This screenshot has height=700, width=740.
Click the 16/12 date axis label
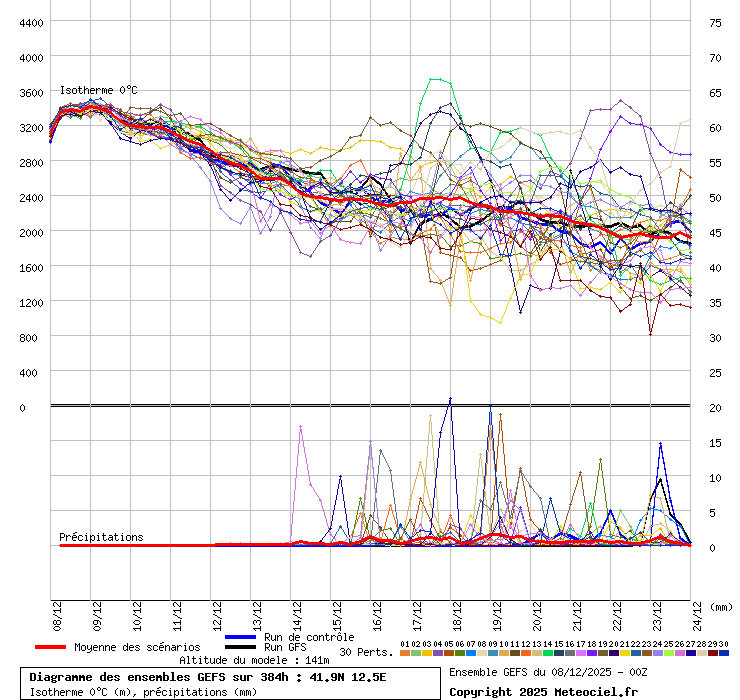click(x=377, y=612)
